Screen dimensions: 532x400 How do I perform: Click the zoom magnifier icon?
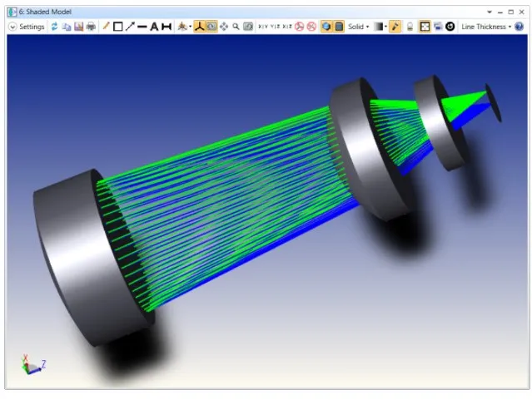236,27
